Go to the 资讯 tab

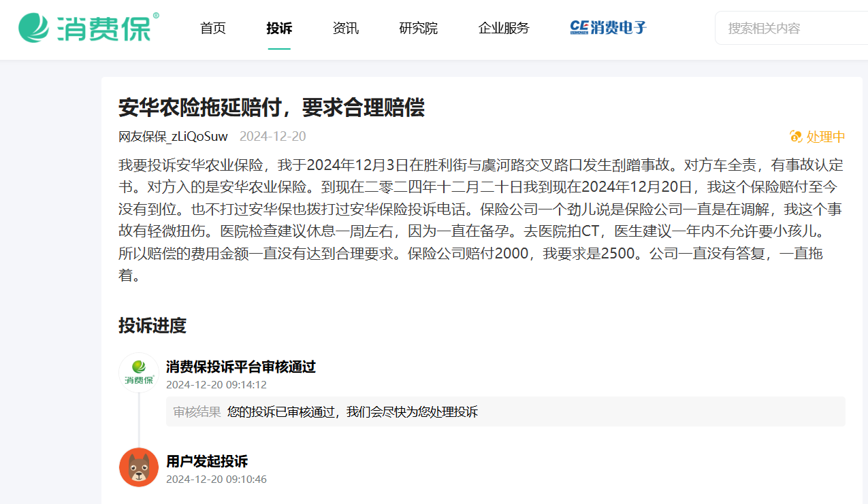click(x=346, y=28)
